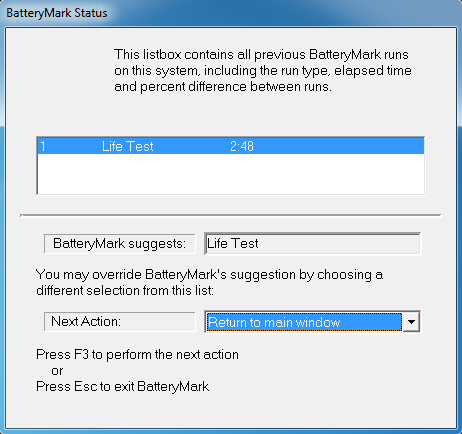This screenshot has height=434, width=462.
Task: Click the blank end of the highlighted listbox row
Action: tap(338, 146)
